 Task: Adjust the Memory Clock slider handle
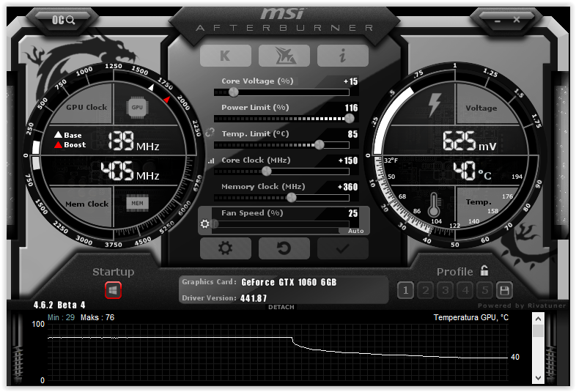(x=292, y=198)
